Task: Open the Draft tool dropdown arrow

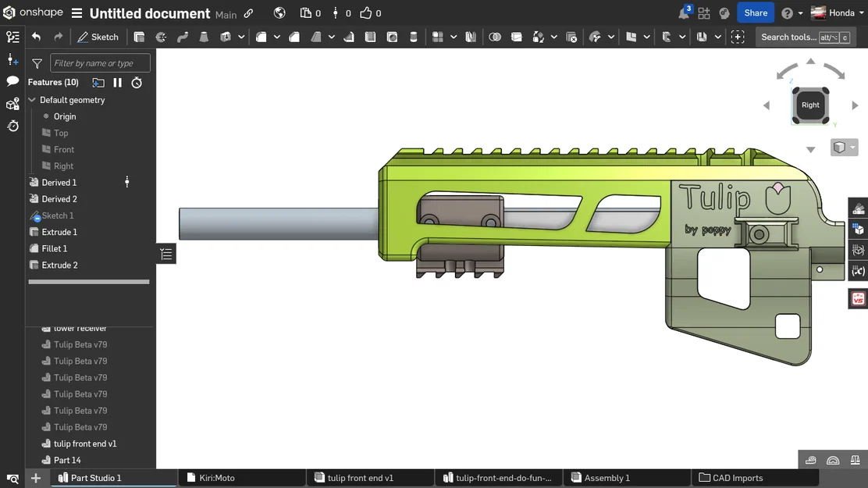Action: coord(332,37)
